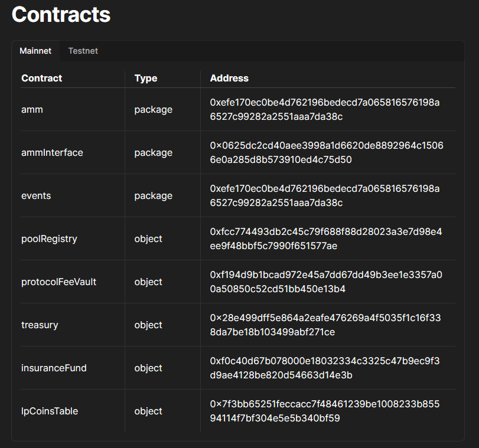The width and height of the screenshot is (479, 448).
Task: Click the insuranceFund address value
Action: point(325,368)
